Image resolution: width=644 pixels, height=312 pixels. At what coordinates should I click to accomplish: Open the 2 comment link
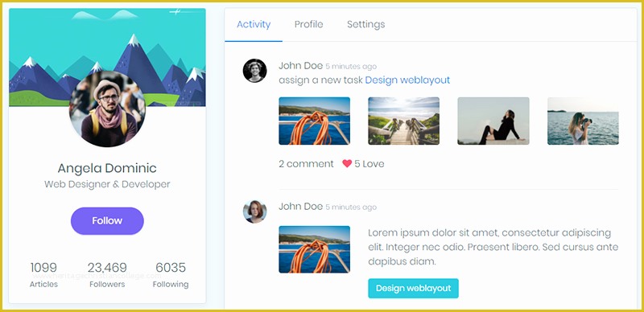[306, 164]
